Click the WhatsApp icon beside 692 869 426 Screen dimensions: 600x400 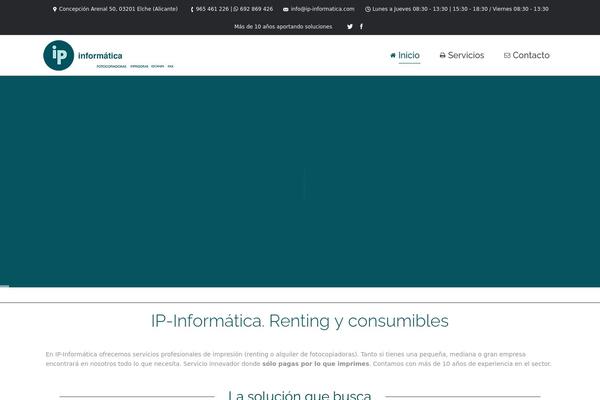[x=236, y=9]
